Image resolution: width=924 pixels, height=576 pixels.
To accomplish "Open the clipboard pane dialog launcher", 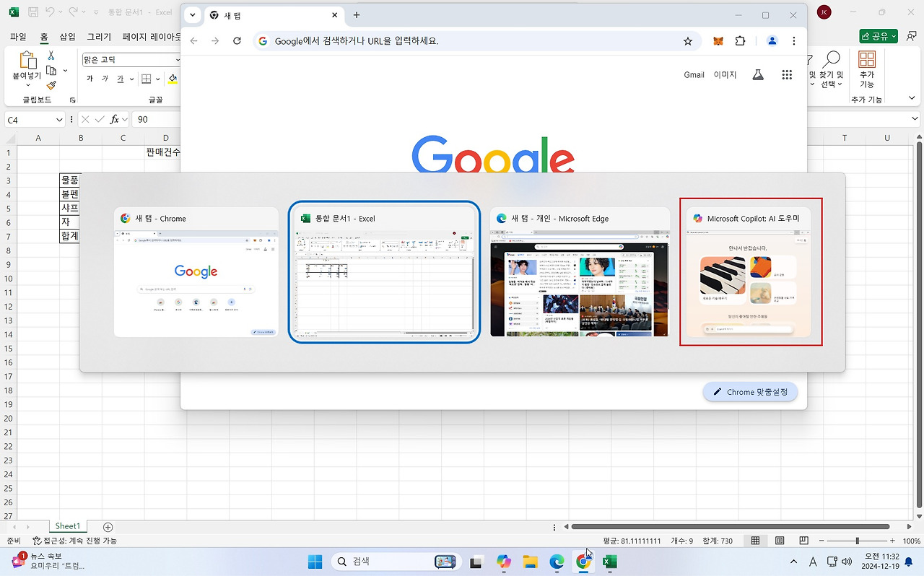I will [72, 100].
